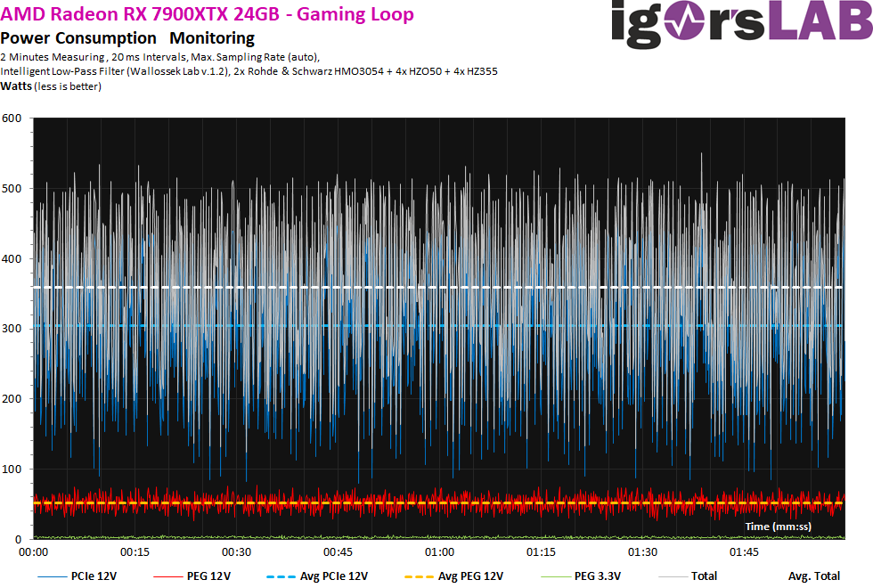The width and height of the screenshot is (873, 588).
Task: Click the 01:45 time axis label
Action: click(744, 551)
